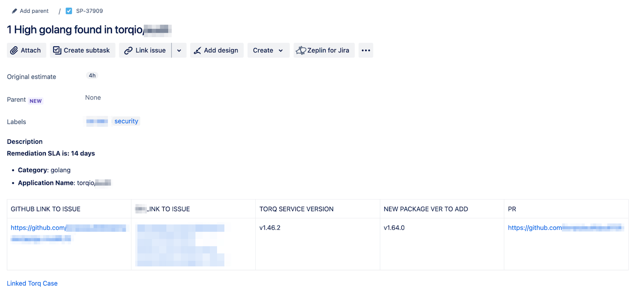Click the Parent field None value
The height and width of the screenshot is (297, 644).
(93, 98)
